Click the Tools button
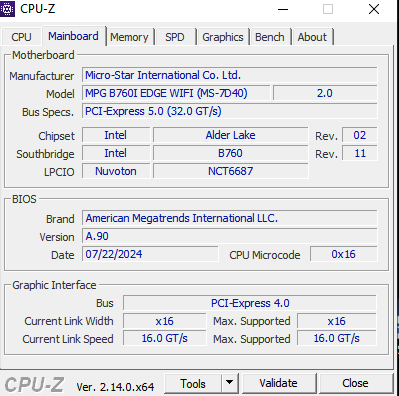This screenshot has height=396, width=399. click(193, 383)
